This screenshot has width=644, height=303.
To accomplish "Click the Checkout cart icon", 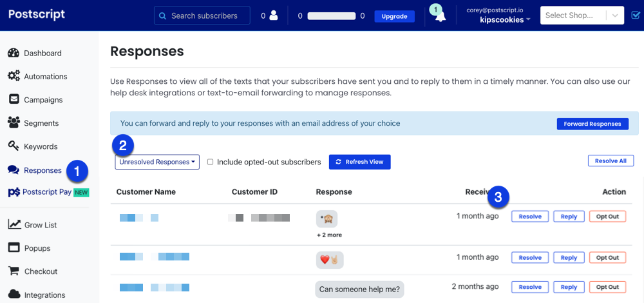I will click(x=14, y=271).
